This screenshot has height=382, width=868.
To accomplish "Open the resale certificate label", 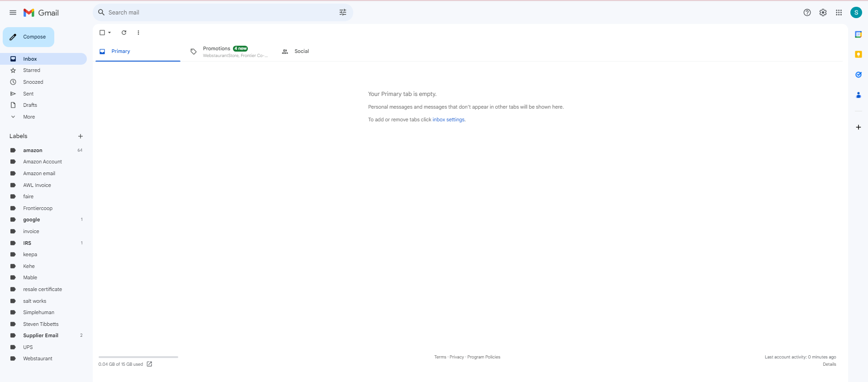I will (x=43, y=289).
